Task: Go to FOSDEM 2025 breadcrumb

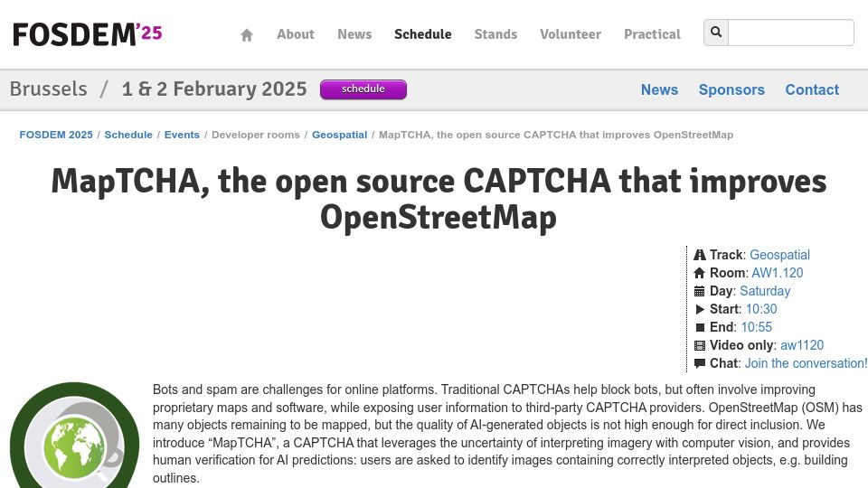Action: point(56,135)
